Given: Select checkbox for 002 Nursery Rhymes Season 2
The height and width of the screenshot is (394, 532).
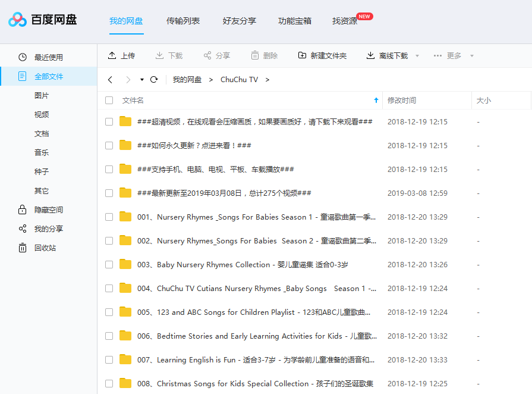Looking at the screenshot, I should coord(109,240).
